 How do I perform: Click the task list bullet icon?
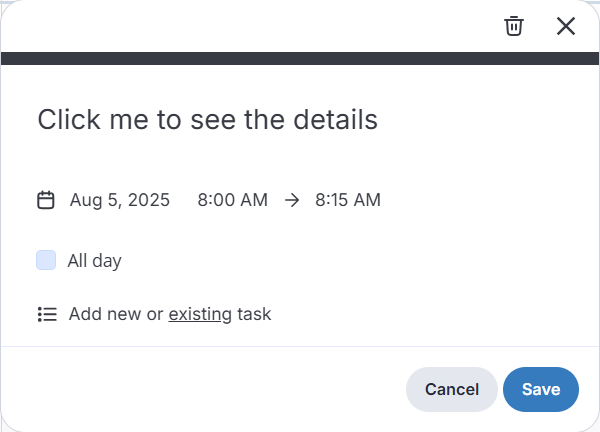(47, 314)
